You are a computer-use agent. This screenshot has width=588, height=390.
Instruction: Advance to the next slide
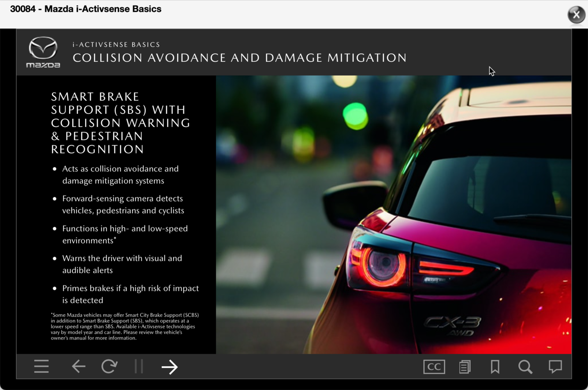(x=170, y=367)
